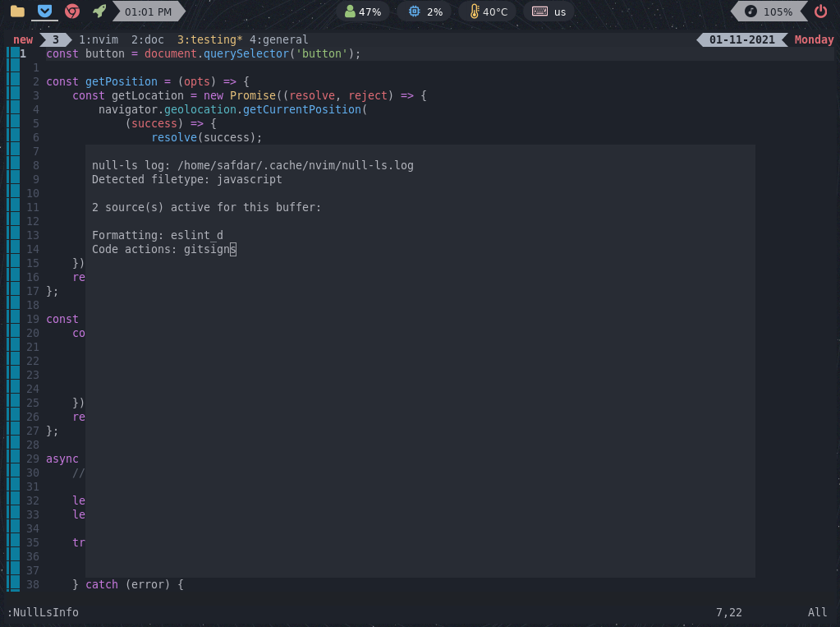The image size is (840, 627).
Task: Switch to tmux window 4:general
Action: click(278, 39)
